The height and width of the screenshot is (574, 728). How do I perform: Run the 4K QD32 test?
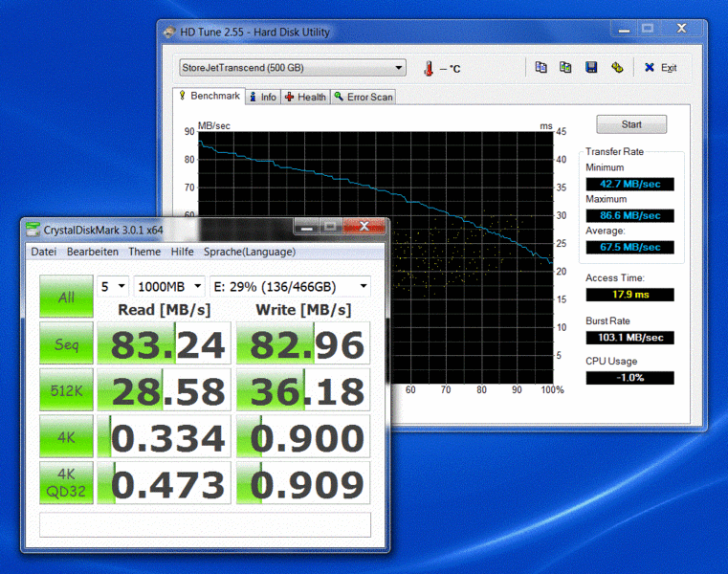pyautogui.click(x=66, y=482)
